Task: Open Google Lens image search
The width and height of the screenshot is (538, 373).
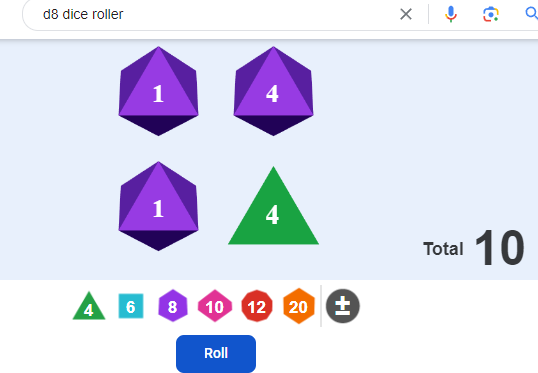Action: 491,14
